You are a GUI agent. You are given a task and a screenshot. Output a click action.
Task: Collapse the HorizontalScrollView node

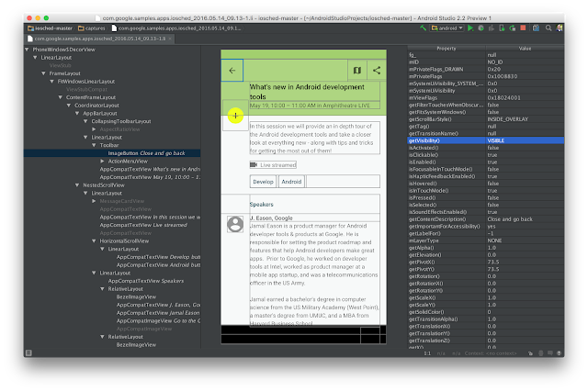94,240
